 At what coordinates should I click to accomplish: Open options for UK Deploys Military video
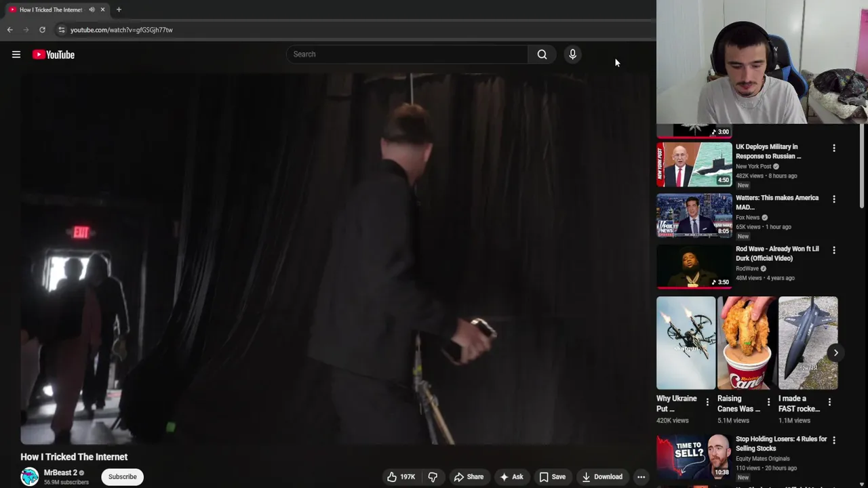point(834,148)
